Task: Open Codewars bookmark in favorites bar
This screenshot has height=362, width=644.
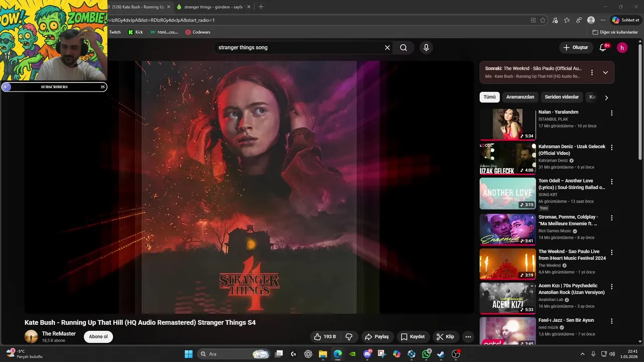Action: [198, 32]
